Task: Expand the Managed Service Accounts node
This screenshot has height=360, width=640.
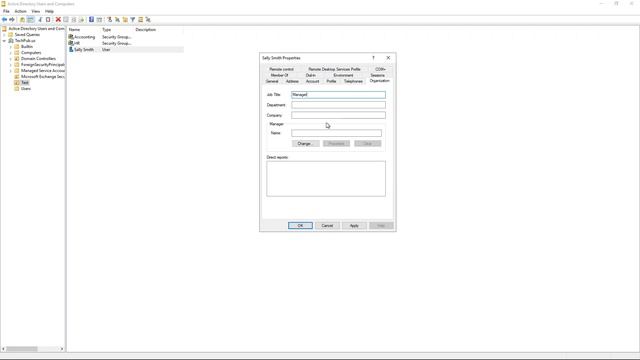Action: tap(11, 71)
